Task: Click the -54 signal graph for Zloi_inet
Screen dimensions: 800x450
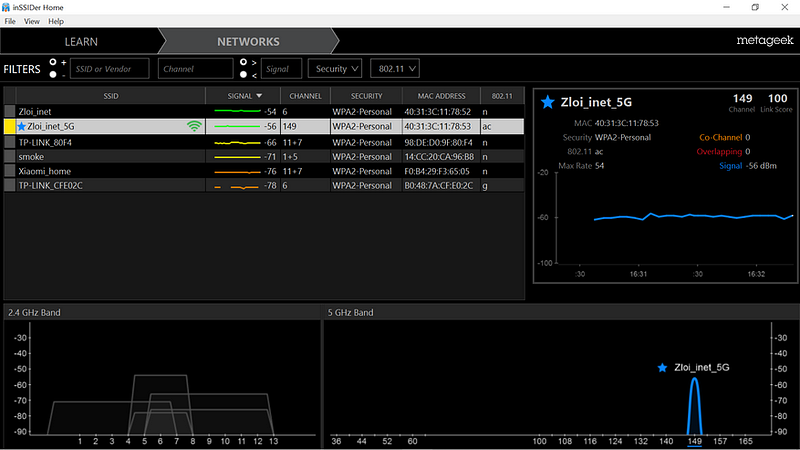Action: [x=237, y=111]
